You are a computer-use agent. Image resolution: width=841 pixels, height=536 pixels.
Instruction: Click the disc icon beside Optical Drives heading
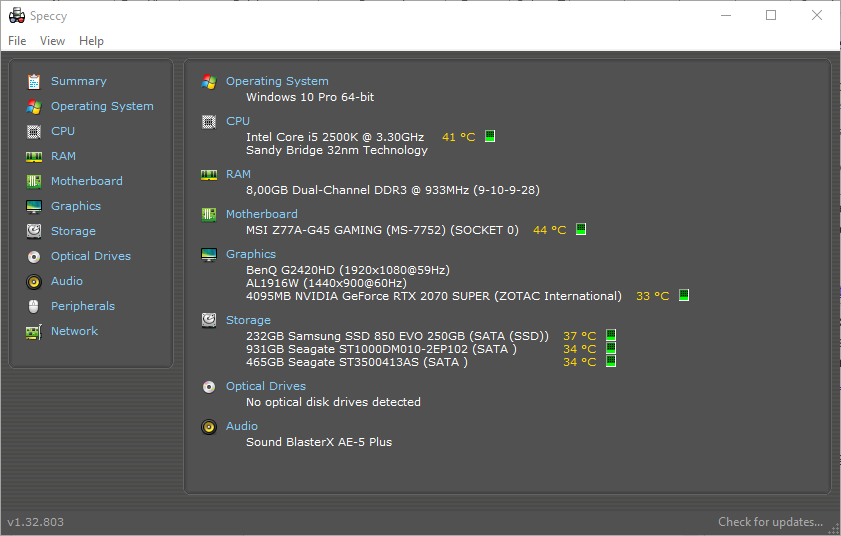click(x=209, y=387)
